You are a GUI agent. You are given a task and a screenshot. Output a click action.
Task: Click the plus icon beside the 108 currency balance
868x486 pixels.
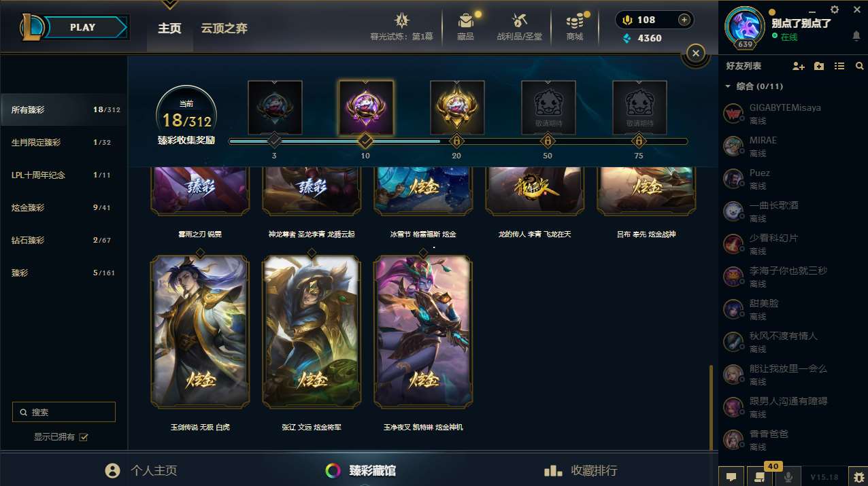pyautogui.click(x=684, y=20)
